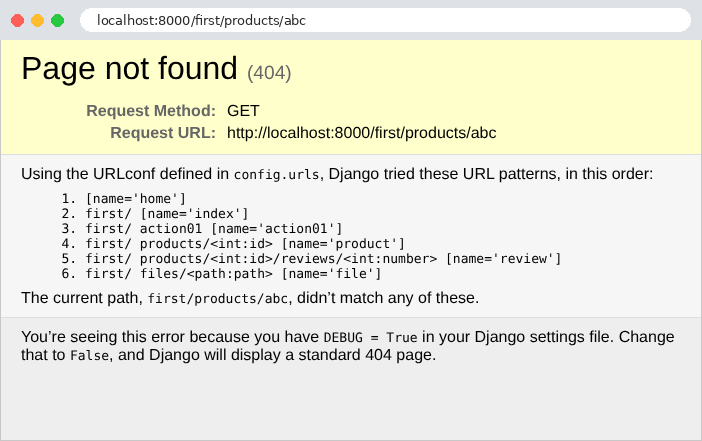The image size is (702, 441).
Task: Focus the address bar showing localhost:8000/first/products/abc
Action: click(385, 20)
